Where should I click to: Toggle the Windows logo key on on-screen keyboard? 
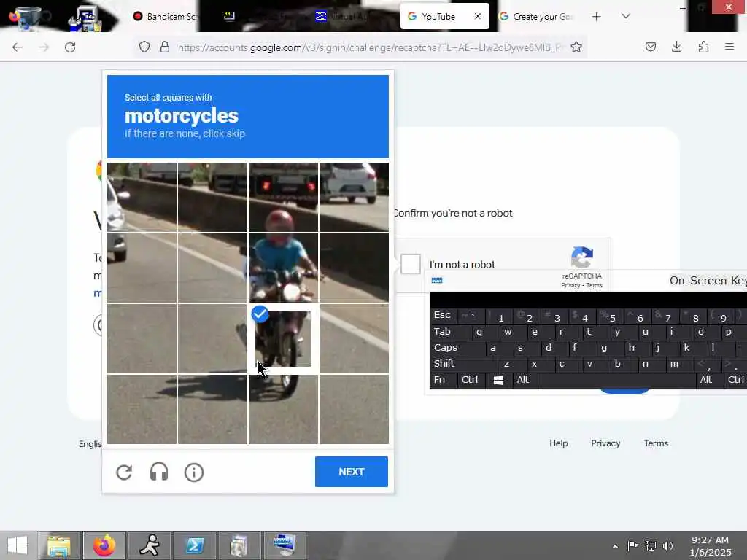[x=499, y=380]
